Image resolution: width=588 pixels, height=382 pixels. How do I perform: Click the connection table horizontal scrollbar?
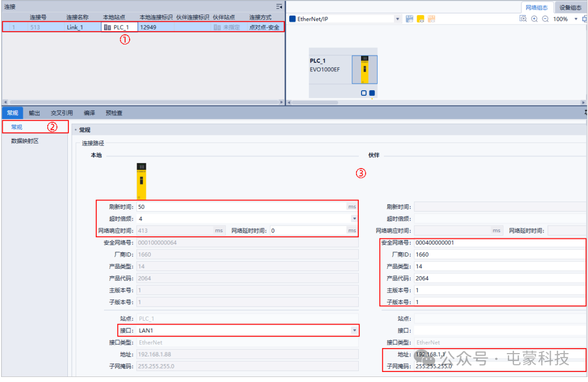click(145, 102)
